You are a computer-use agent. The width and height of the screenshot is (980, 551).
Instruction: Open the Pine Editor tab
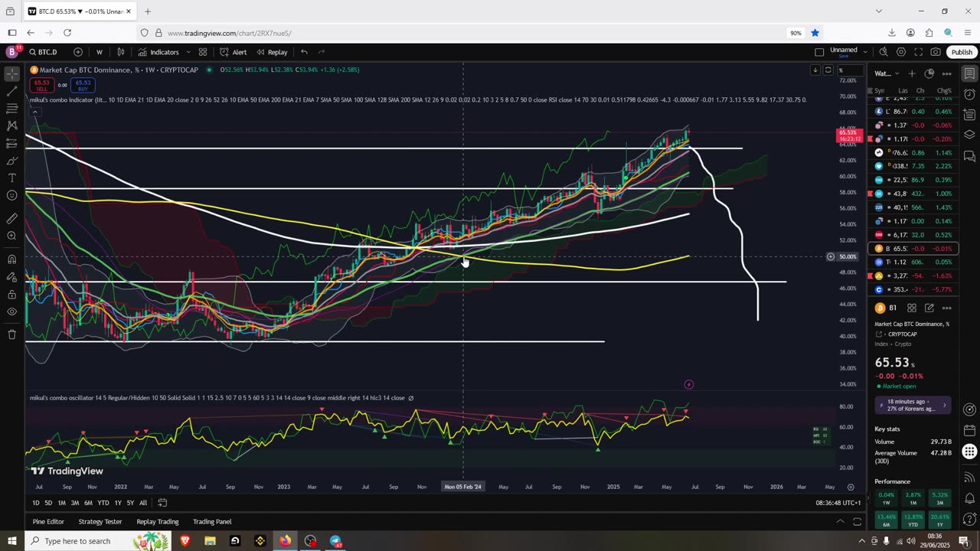tap(48, 522)
